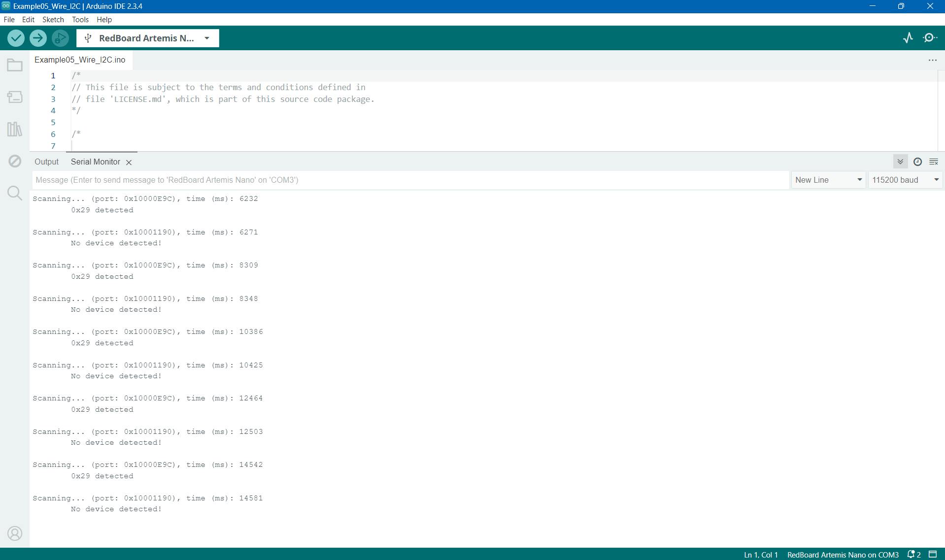Image resolution: width=945 pixels, height=560 pixels.
Task: Click the serial message input field
Action: pos(410,180)
